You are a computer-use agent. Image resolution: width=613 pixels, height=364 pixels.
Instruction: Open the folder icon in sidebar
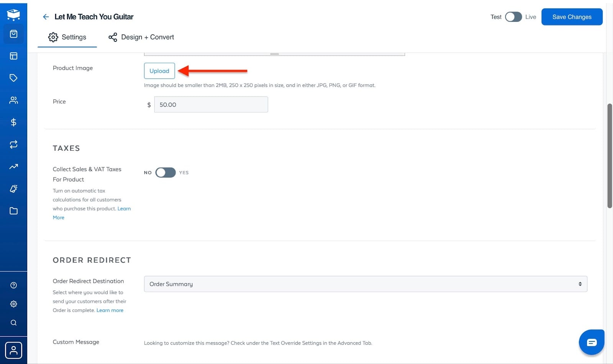pyautogui.click(x=13, y=211)
